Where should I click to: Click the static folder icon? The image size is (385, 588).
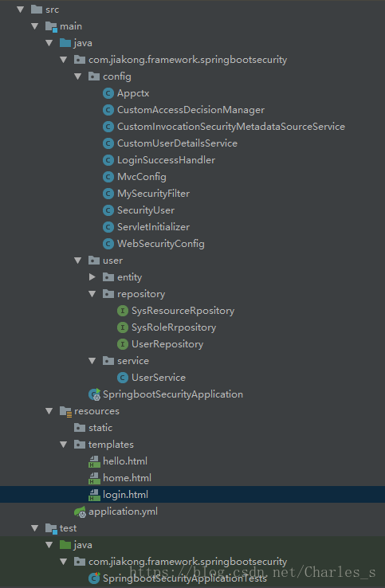[x=80, y=428]
